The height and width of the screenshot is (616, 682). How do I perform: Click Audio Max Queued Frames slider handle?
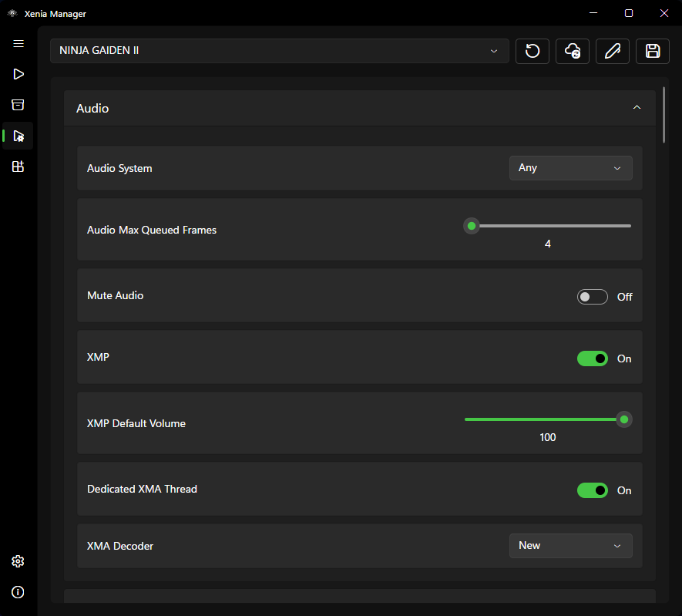(x=472, y=226)
